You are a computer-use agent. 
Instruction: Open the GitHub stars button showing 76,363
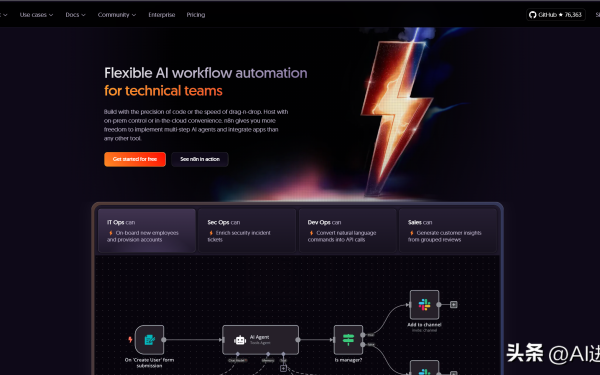coord(556,15)
